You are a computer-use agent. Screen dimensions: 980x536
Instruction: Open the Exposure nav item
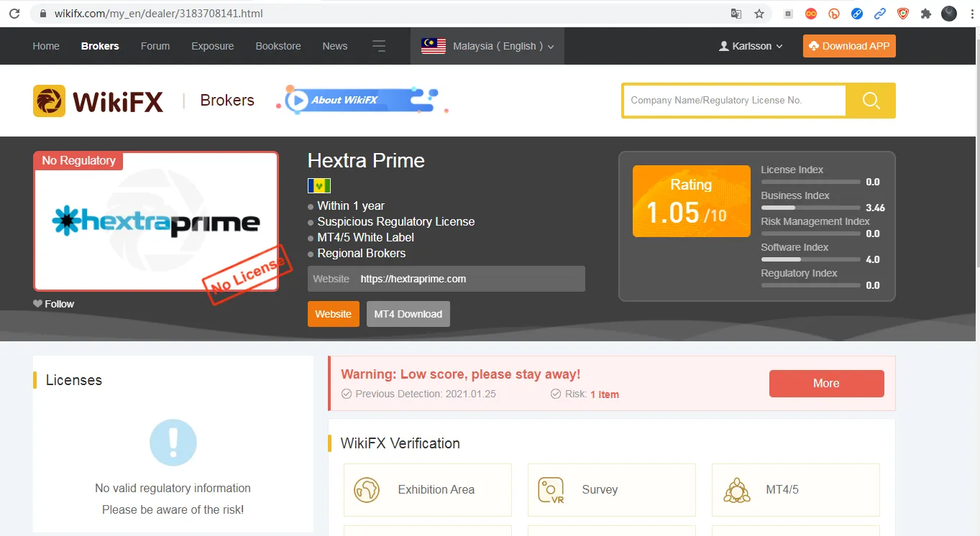coord(213,46)
